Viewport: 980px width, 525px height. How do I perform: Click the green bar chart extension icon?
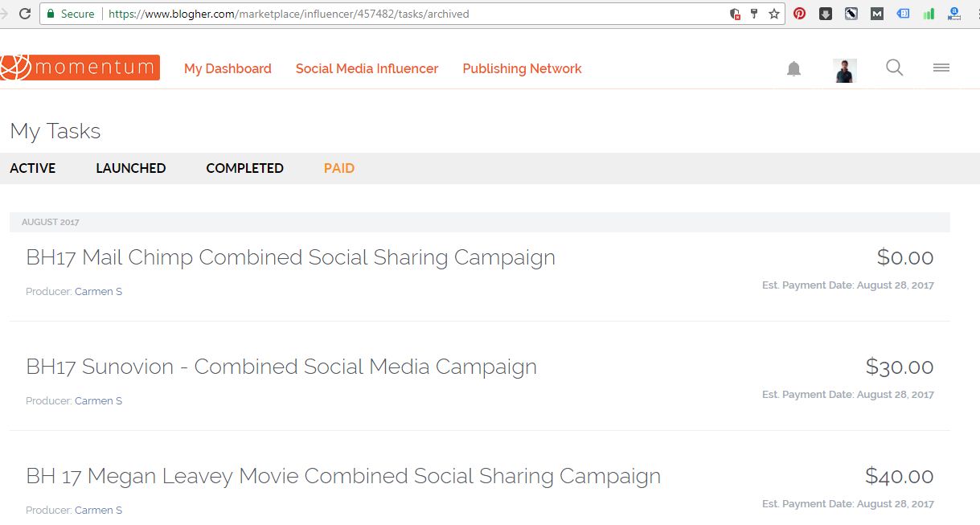tap(929, 14)
